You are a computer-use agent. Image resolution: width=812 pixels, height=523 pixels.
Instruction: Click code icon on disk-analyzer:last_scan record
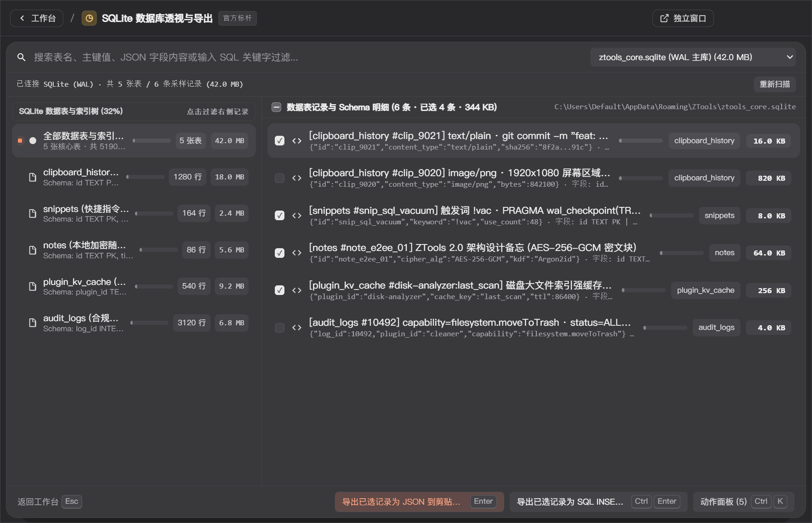(297, 290)
